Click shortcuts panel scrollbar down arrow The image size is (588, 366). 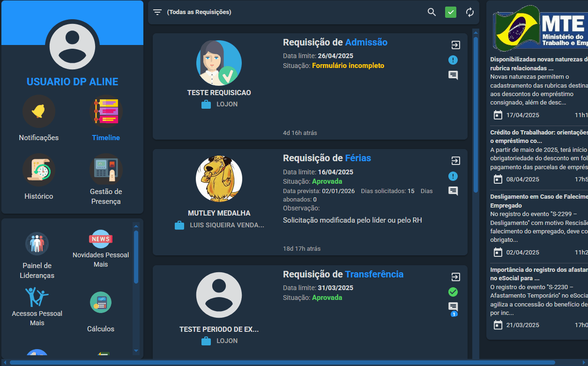[136, 351]
